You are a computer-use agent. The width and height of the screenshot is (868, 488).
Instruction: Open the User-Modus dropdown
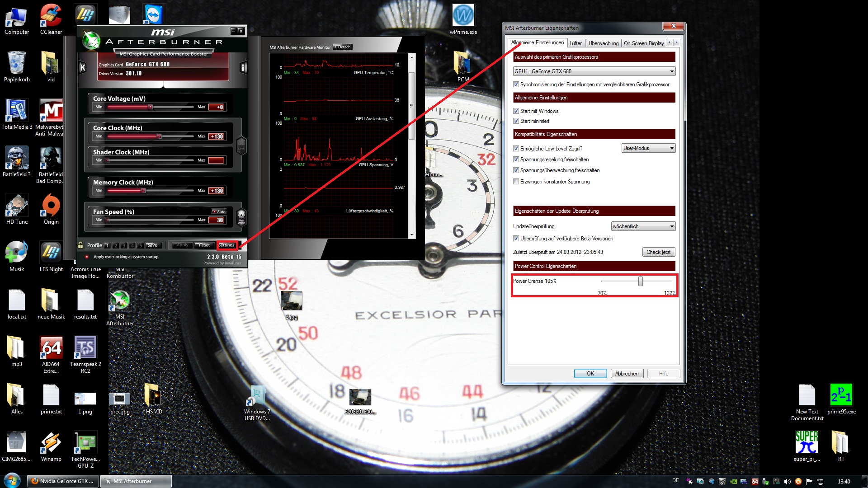pyautogui.click(x=648, y=148)
